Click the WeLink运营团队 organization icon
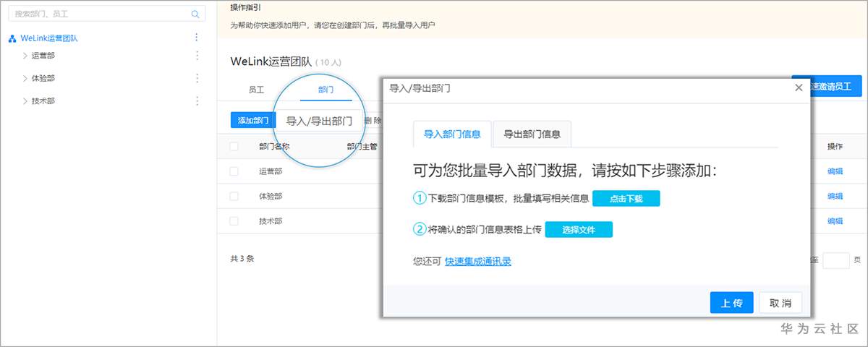Screen dimensions: 868x347 coord(12,38)
